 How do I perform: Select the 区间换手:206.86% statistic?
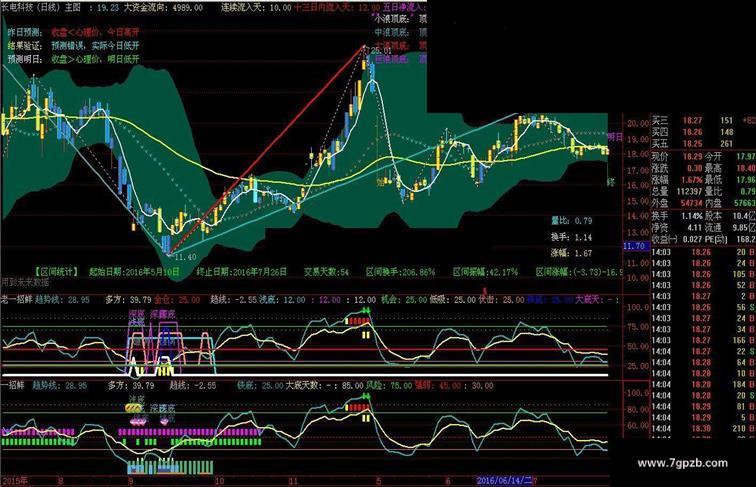click(400, 272)
